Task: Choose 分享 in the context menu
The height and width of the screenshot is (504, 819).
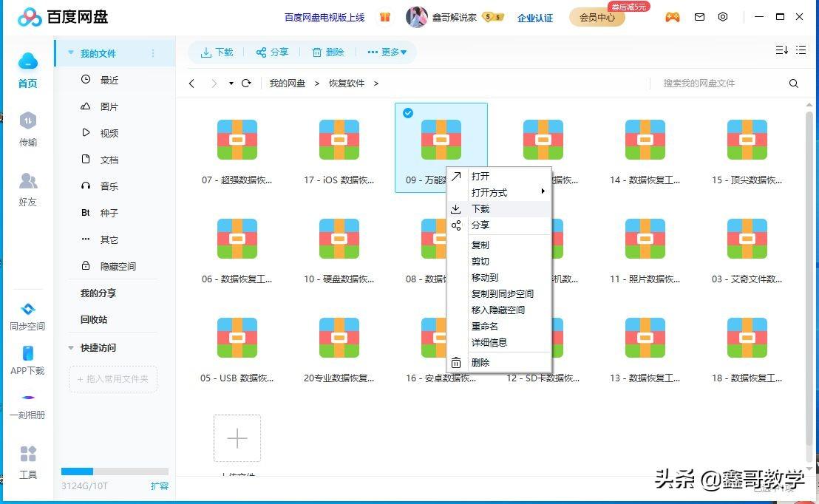Action: coord(499,225)
